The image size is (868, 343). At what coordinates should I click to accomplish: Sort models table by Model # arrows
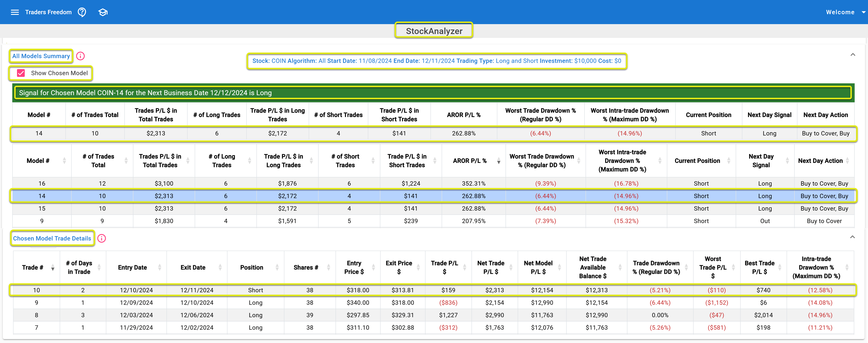click(x=64, y=161)
